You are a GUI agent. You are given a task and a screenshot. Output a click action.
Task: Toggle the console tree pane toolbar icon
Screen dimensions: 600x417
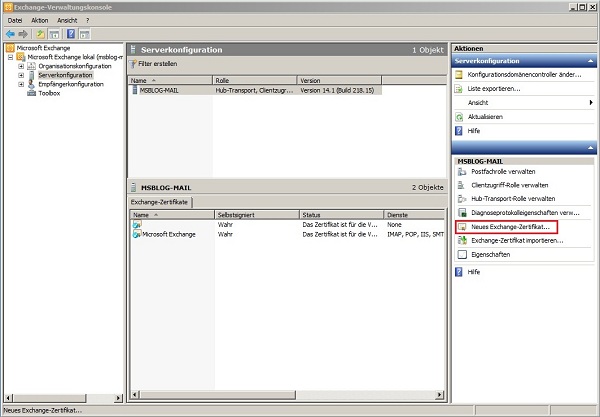[54, 34]
